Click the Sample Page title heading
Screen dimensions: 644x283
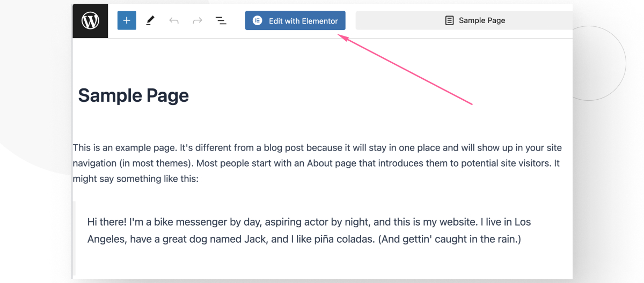pyautogui.click(x=134, y=95)
